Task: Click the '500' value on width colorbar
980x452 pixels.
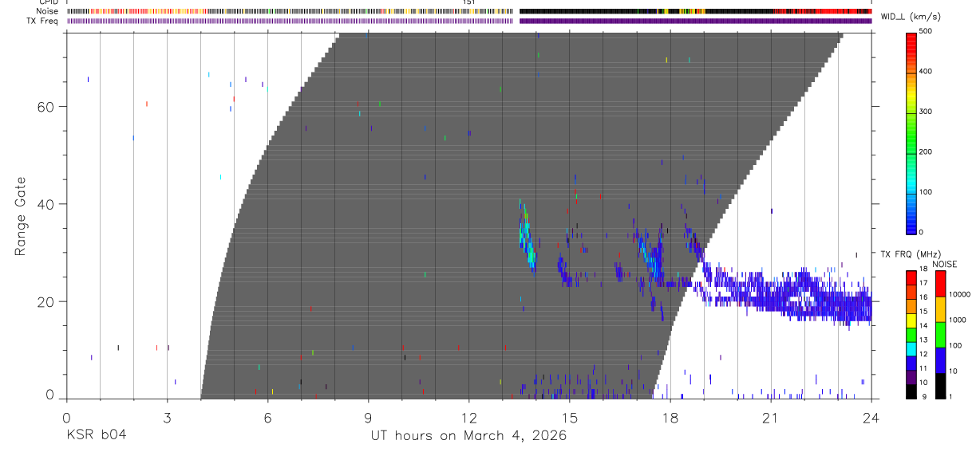Action: coord(927,31)
